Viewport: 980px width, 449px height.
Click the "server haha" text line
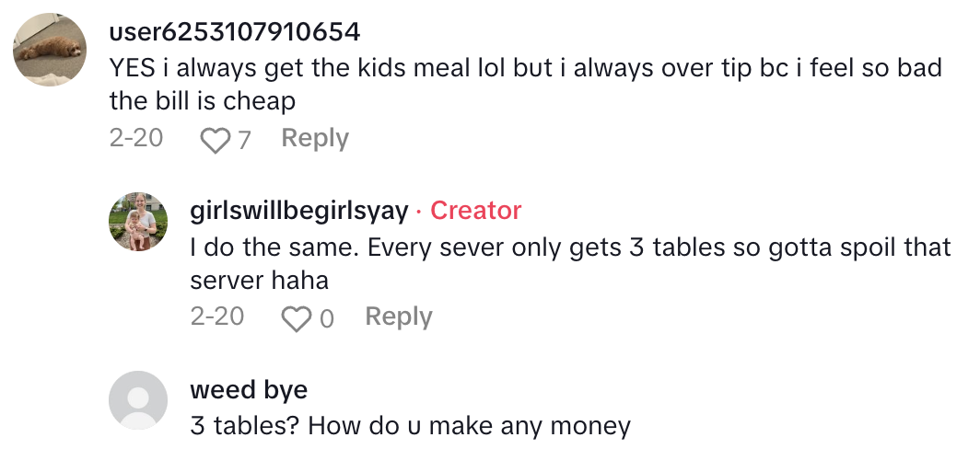point(259,280)
